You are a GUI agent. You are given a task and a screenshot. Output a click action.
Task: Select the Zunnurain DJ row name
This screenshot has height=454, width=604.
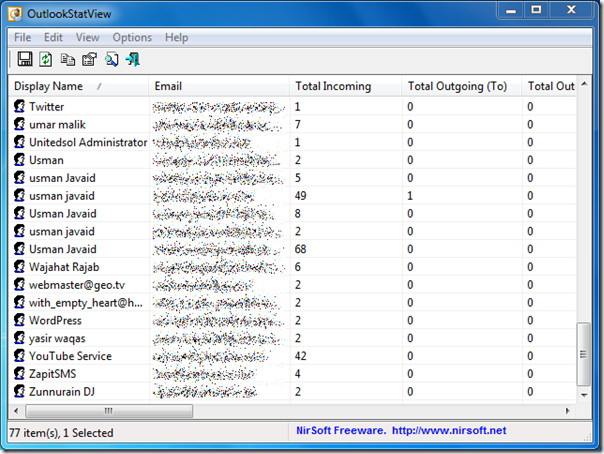point(62,392)
